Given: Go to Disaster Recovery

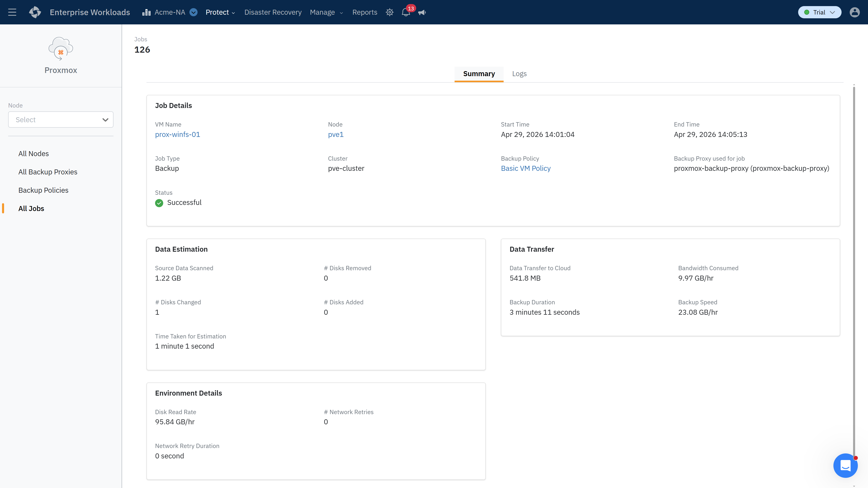Looking at the screenshot, I should click(273, 12).
